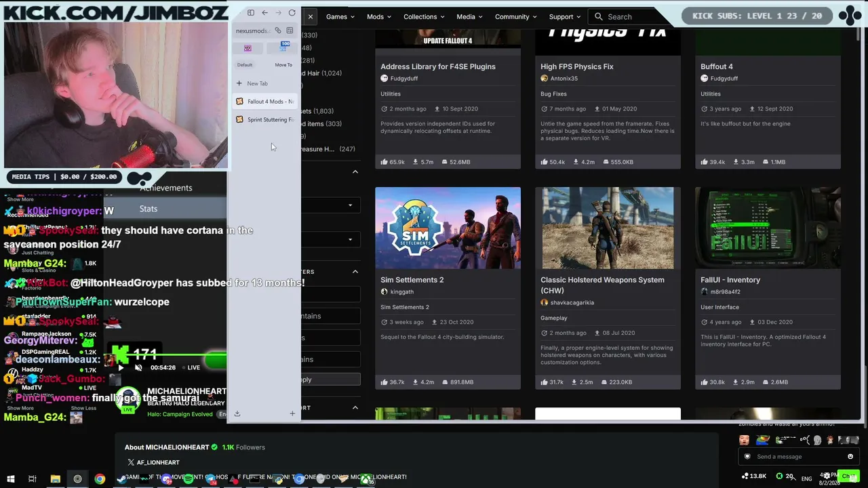Open a New Tab in sidebar

pyautogui.click(x=265, y=83)
